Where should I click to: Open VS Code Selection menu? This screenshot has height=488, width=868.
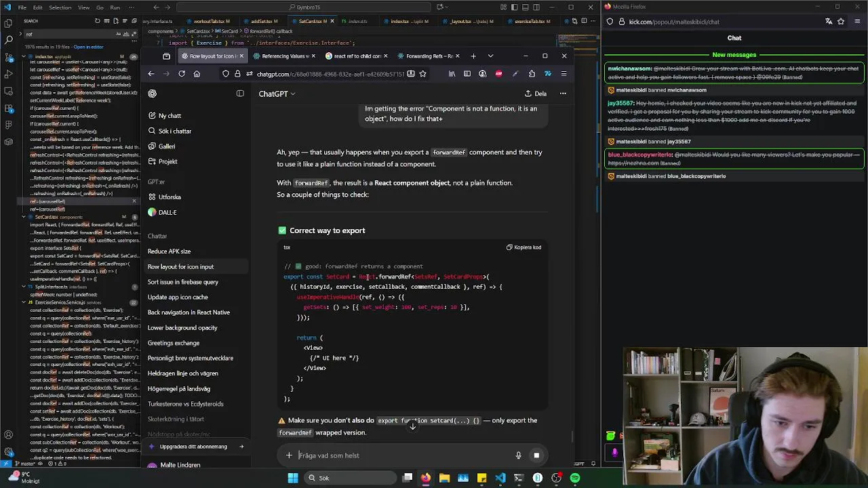60,7
